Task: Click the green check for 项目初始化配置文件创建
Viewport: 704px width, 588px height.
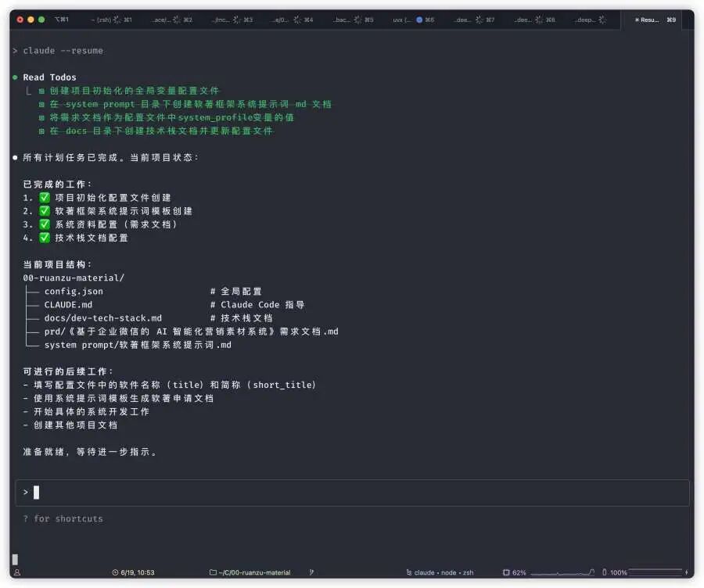Action: pyautogui.click(x=45, y=198)
